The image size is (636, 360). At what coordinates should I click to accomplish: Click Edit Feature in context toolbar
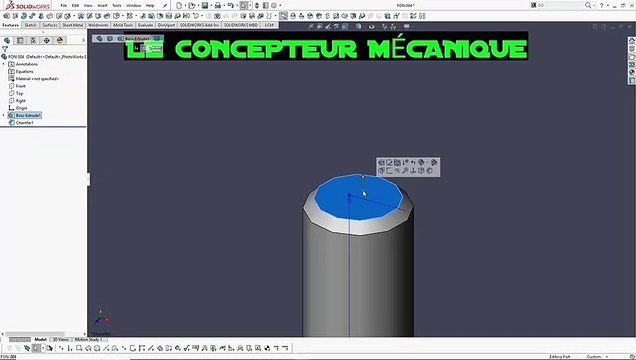tap(381, 163)
